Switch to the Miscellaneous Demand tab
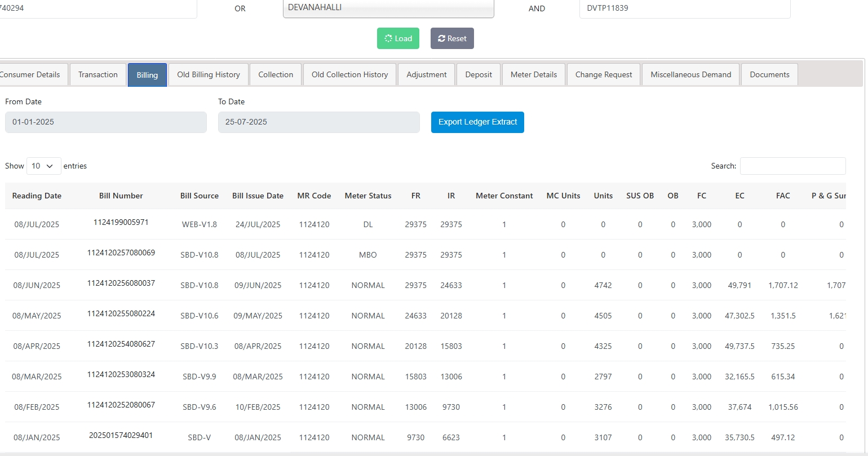This screenshot has height=456, width=868. (691, 74)
